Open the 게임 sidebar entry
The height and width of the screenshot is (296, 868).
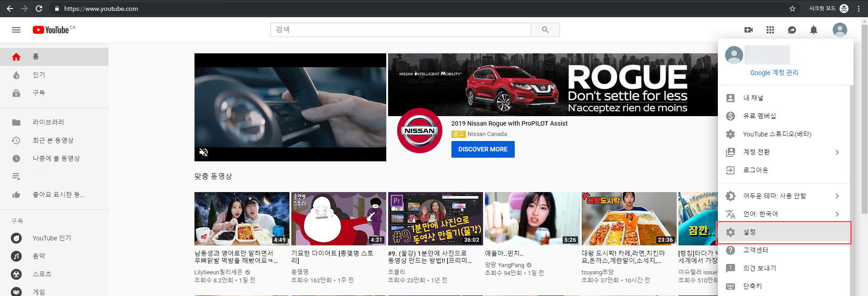click(x=54, y=292)
